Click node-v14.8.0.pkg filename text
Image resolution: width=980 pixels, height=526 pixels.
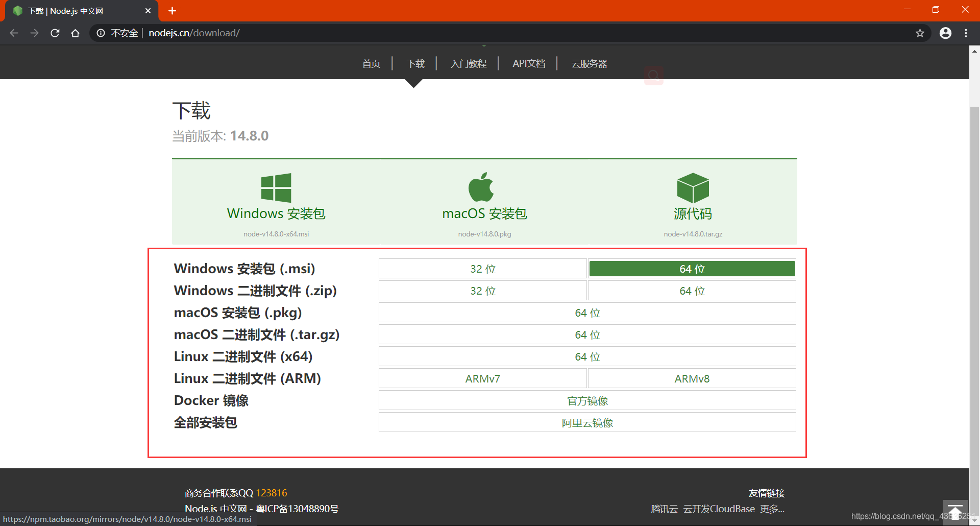(x=484, y=234)
